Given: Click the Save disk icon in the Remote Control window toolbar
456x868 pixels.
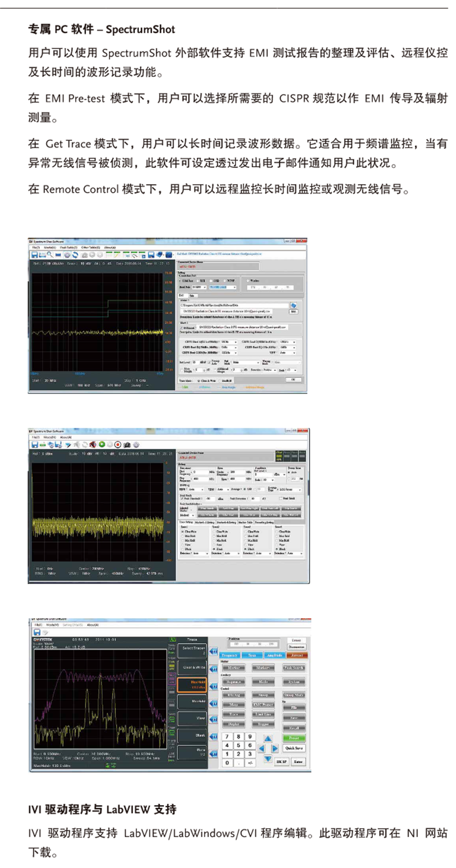Looking at the screenshot, I should pyautogui.click(x=36, y=633).
